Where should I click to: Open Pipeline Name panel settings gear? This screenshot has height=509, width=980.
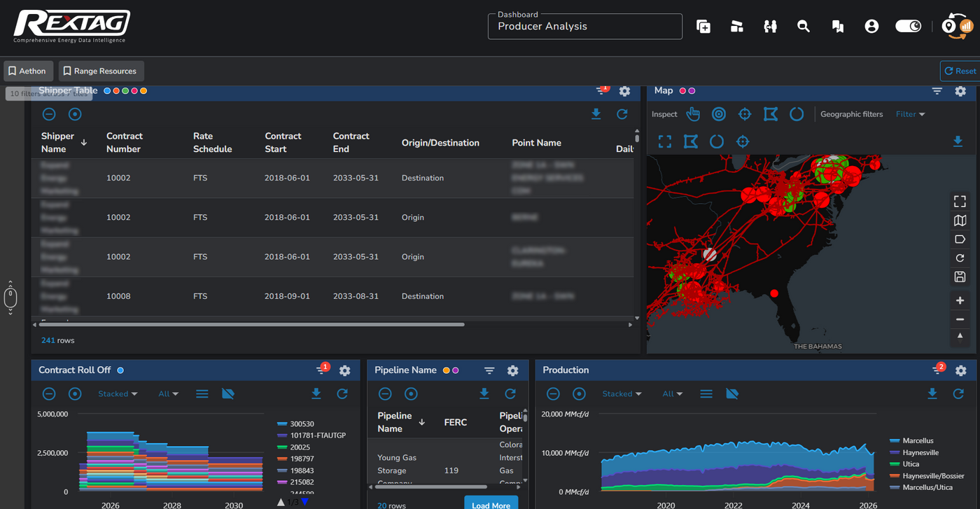point(513,370)
